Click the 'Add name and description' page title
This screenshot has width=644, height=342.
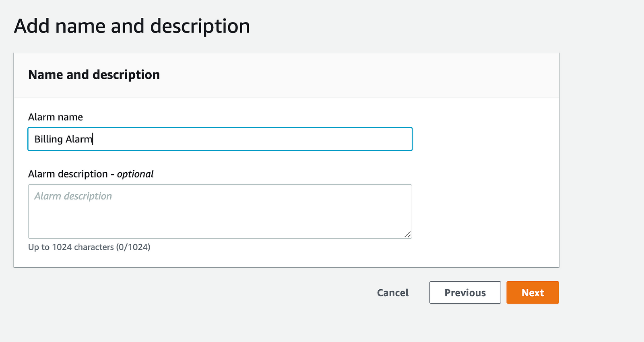pyautogui.click(x=132, y=26)
